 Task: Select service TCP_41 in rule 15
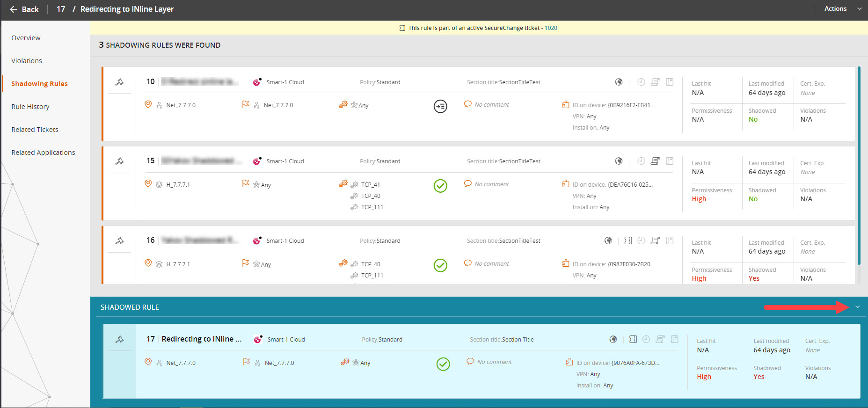(x=371, y=185)
